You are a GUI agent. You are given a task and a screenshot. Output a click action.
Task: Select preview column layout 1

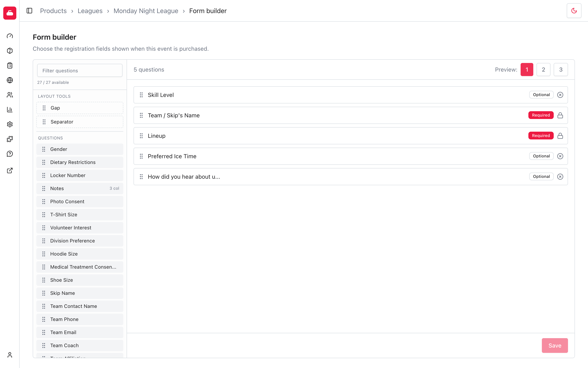(527, 70)
